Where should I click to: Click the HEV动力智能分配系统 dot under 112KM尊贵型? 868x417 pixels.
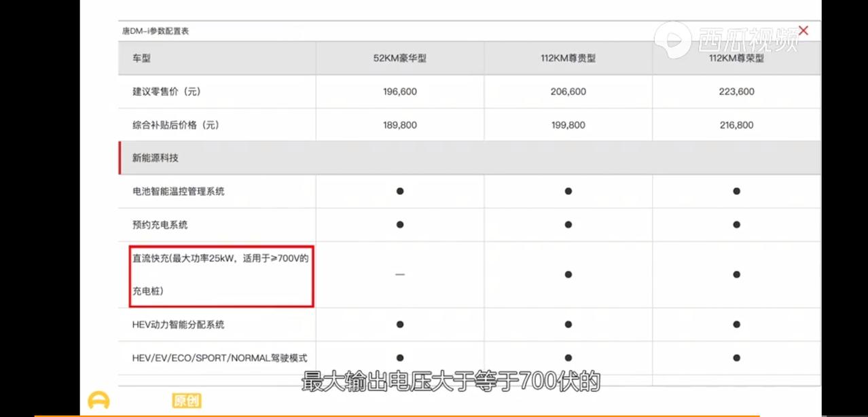click(568, 325)
